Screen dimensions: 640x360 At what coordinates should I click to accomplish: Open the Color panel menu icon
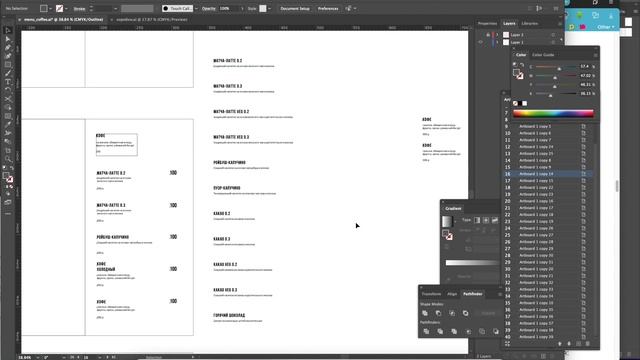coord(596,55)
